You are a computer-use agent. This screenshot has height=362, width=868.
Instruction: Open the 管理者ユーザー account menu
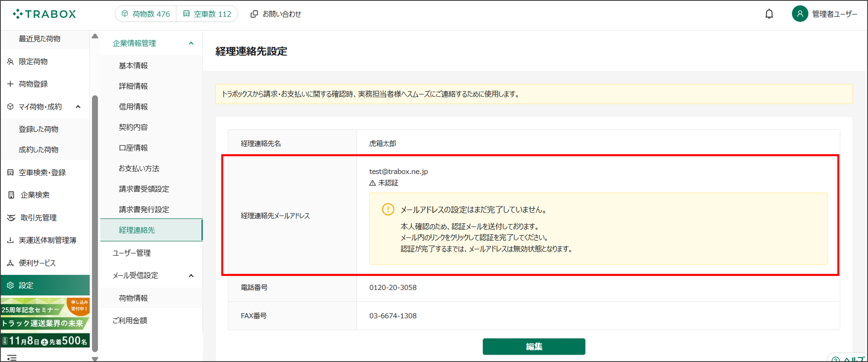click(x=825, y=14)
